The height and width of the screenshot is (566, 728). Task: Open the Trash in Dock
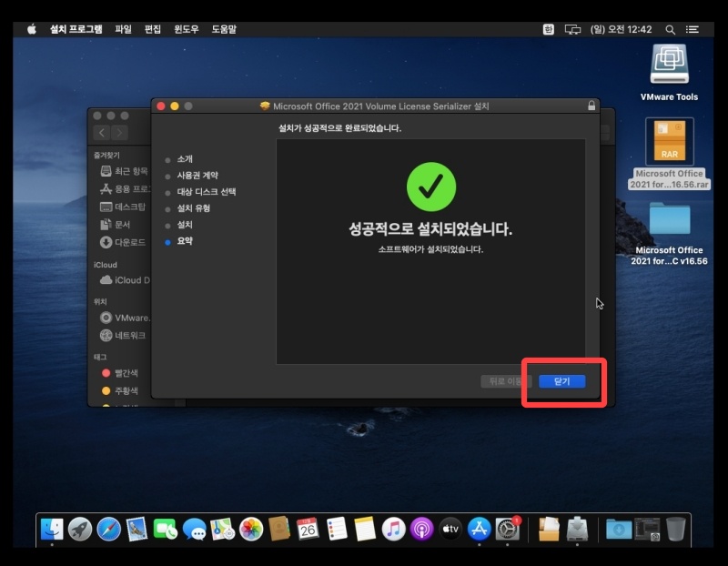(675, 529)
